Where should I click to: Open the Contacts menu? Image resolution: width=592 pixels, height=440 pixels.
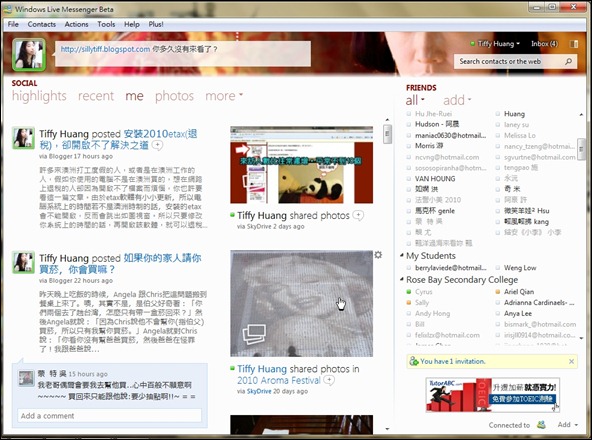coord(42,24)
